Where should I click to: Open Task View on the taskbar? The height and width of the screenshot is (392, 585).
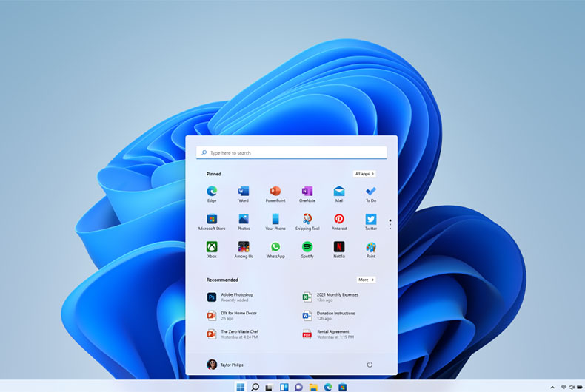point(270,387)
